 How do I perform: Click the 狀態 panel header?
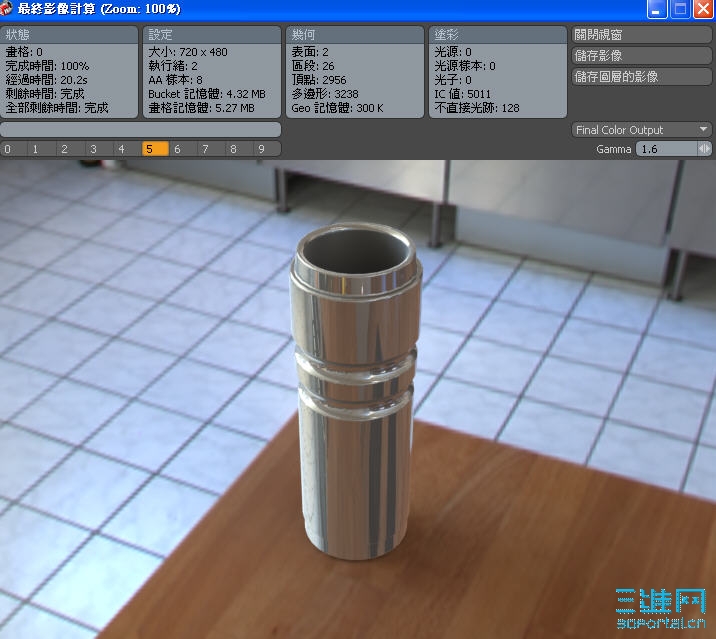pyautogui.click(x=69, y=35)
